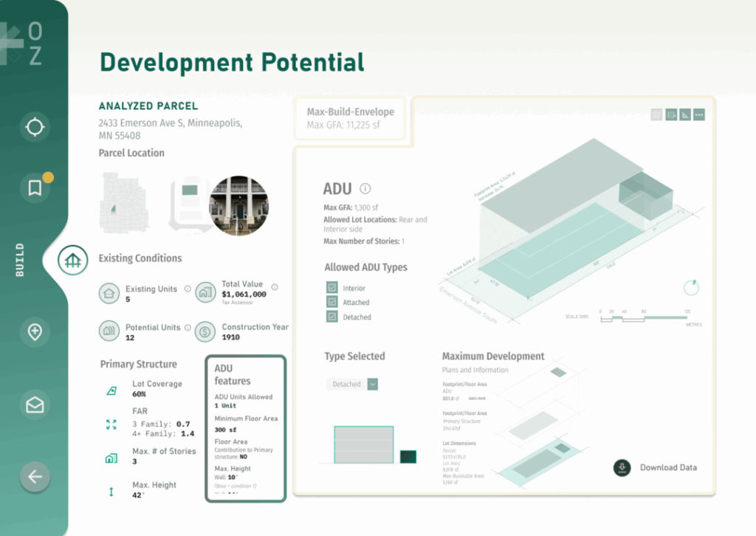This screenshot has width=756, height=536.
Task: Click the compass rotation dial near scale
Action: click(691, 287)
